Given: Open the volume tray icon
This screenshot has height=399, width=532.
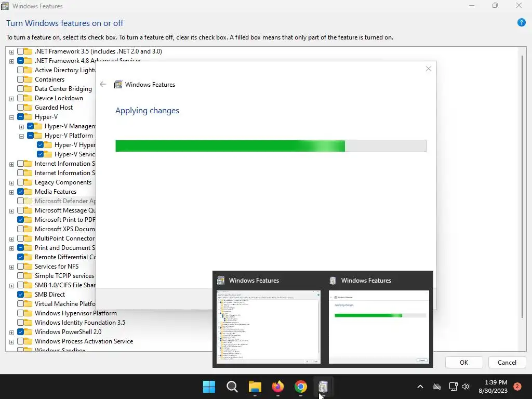Looking at the screenshot, I should point(465,387).
